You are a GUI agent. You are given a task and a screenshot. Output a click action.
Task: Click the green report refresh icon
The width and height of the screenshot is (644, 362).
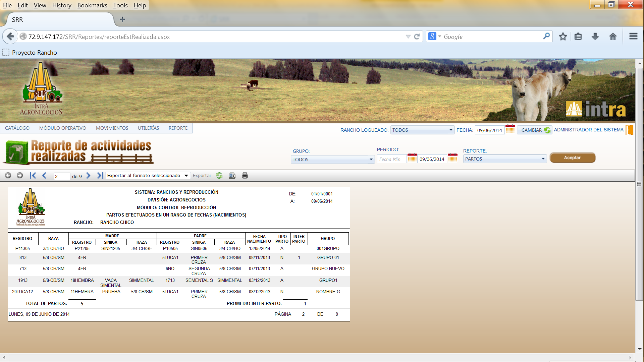pyautogui.click(x=219, y=176)
